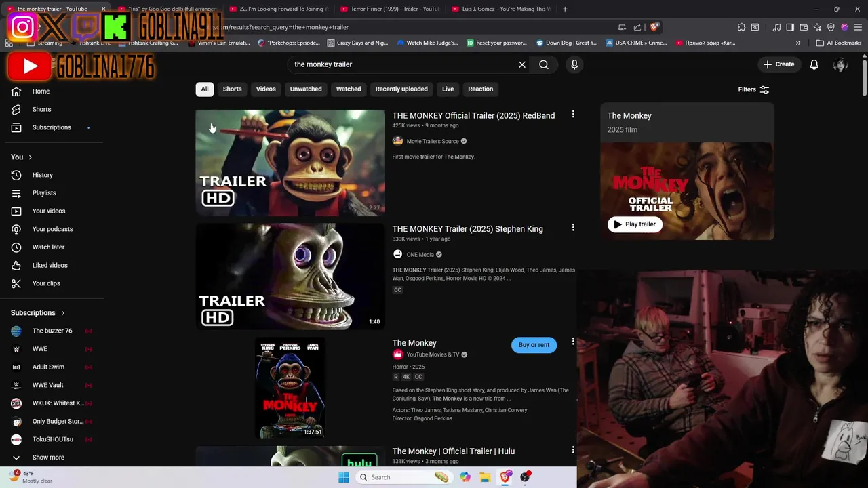Switch to Luis J. Gomez tab
Screen dimensions: 868x488
[502, 9]
